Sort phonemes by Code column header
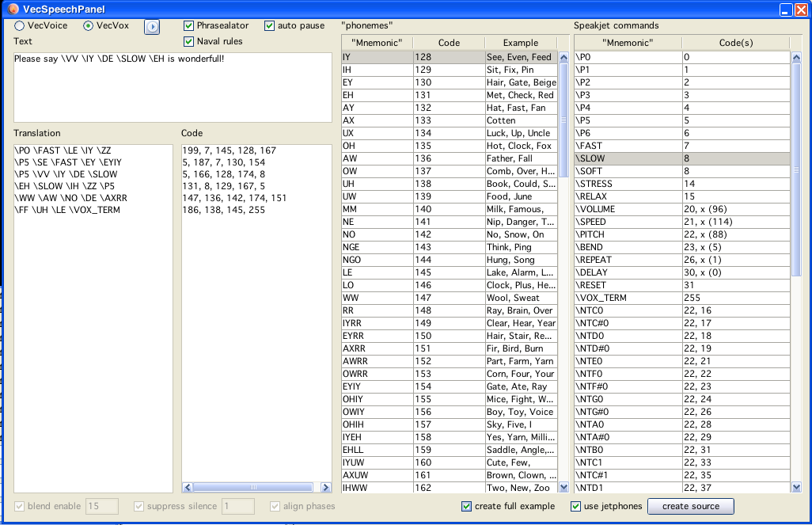Viewport: 812px width, 525px height. (449, 43)
